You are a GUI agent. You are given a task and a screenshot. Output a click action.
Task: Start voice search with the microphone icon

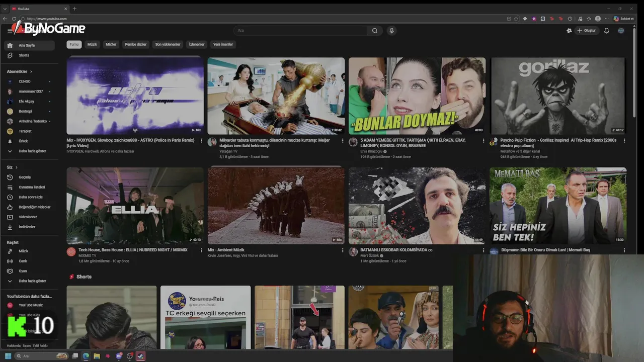click(x=391, y=31)
